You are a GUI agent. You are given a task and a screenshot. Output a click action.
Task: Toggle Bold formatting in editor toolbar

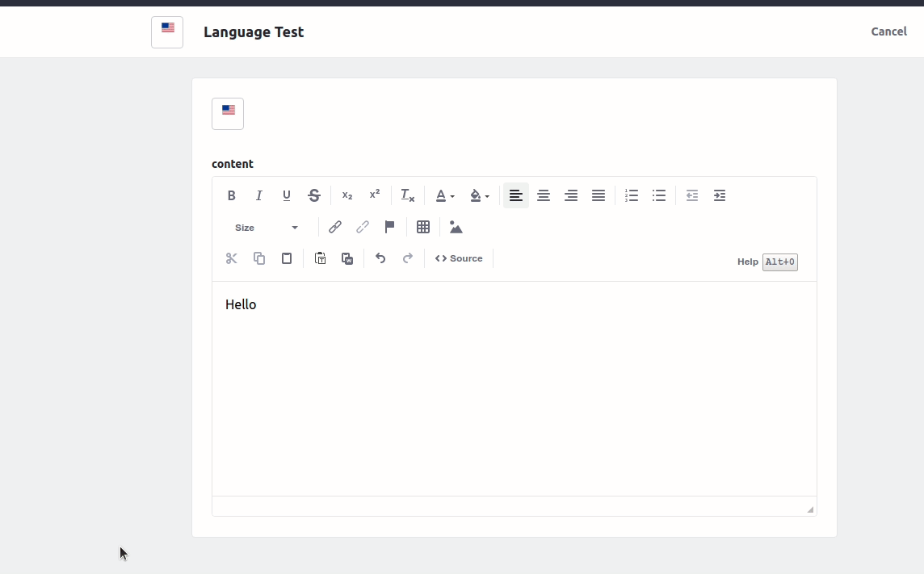point(232,195)
